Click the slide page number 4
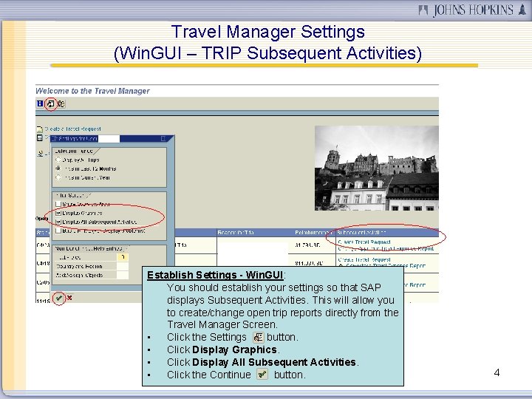The height and width of the screenshot is (399, 532). tap(497, 372)
